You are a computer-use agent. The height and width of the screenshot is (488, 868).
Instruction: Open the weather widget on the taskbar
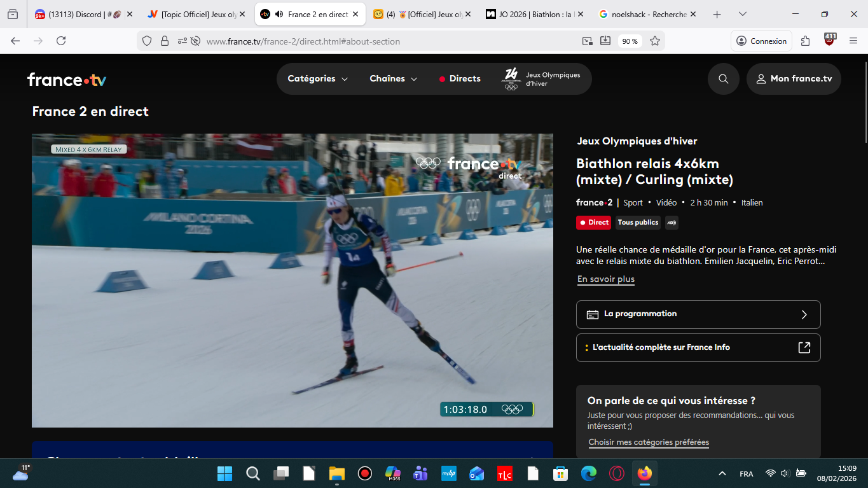21,473
